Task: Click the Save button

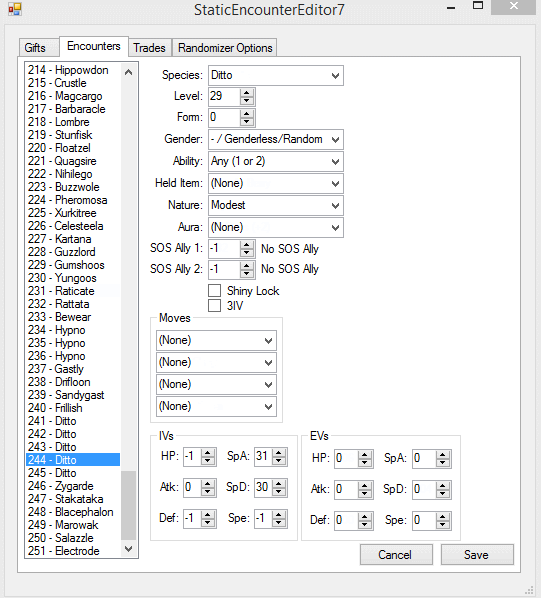Action: tap(477, 555)
